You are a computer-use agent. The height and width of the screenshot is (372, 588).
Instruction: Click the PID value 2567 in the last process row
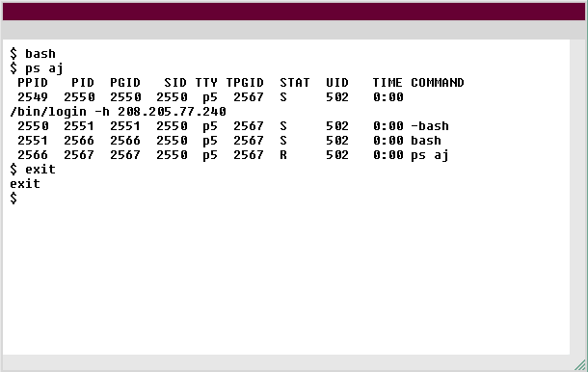pos(79,155)
